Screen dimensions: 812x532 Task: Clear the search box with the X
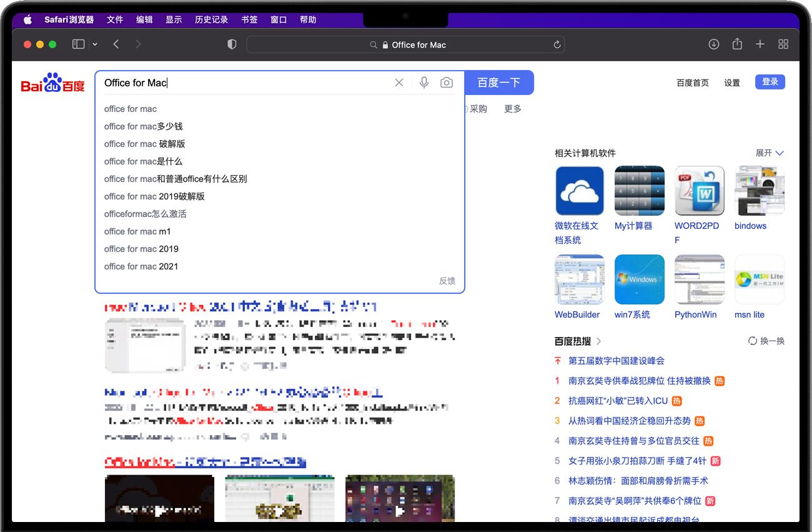(x=399, y=83)
